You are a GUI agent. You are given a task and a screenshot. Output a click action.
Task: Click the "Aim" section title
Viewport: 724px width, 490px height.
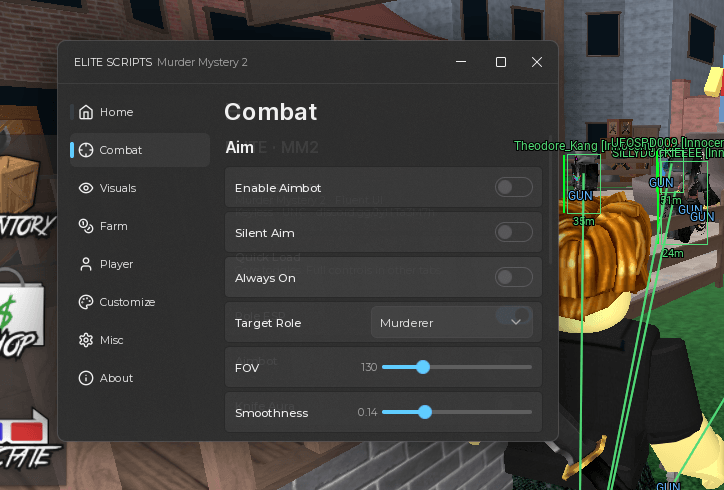click(x=240, y=147)
